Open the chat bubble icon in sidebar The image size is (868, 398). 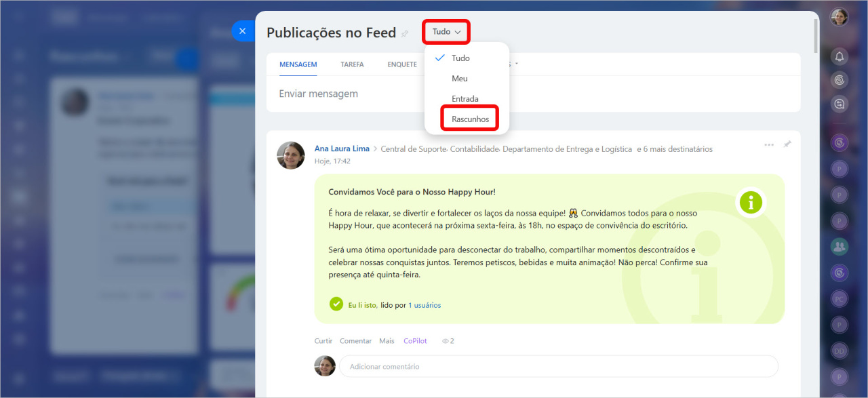pyautogui.click(x=840, y=104)
